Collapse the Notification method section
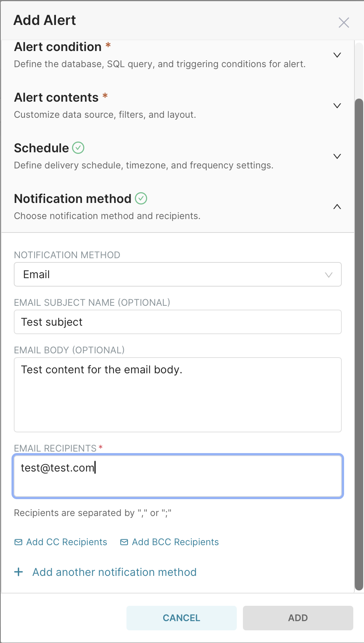 [x=337, y=207]
